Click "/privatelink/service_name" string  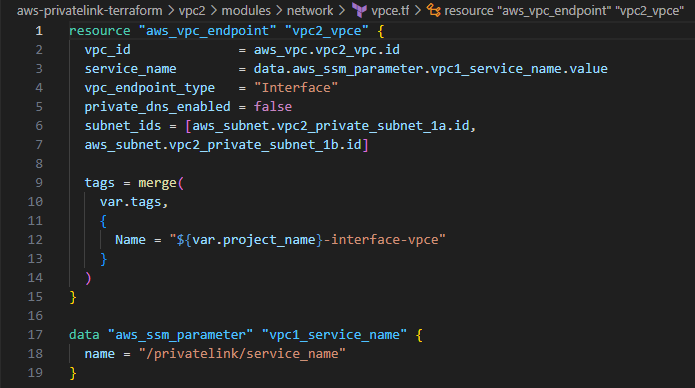click(242, 354)
